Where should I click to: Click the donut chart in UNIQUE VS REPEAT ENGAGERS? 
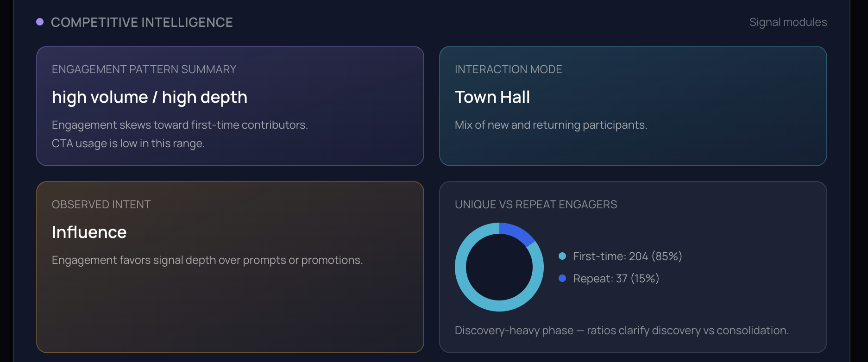point(499,268)
